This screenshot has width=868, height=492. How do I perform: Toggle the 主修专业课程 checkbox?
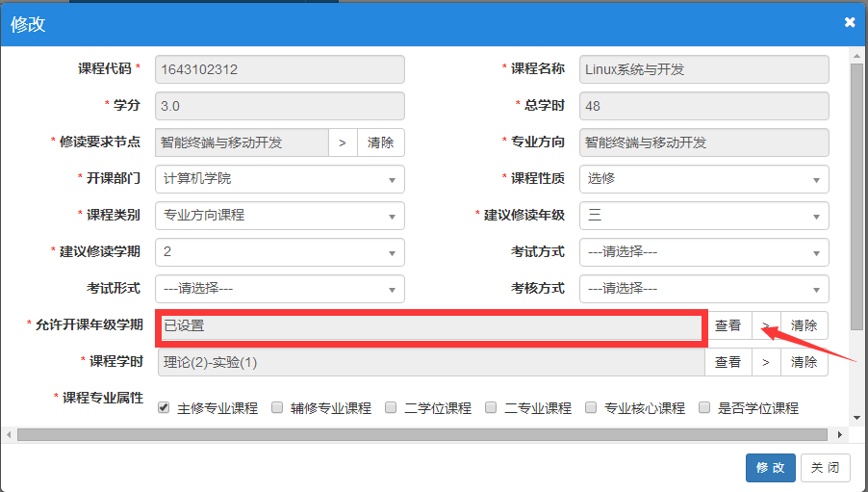(164, 407)
